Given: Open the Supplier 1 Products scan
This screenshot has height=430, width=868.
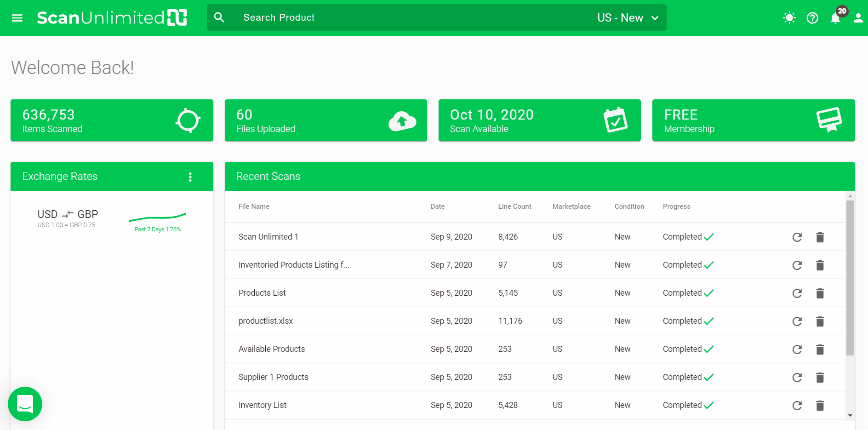Looking at the screenshot, I should tap(273, 377).
